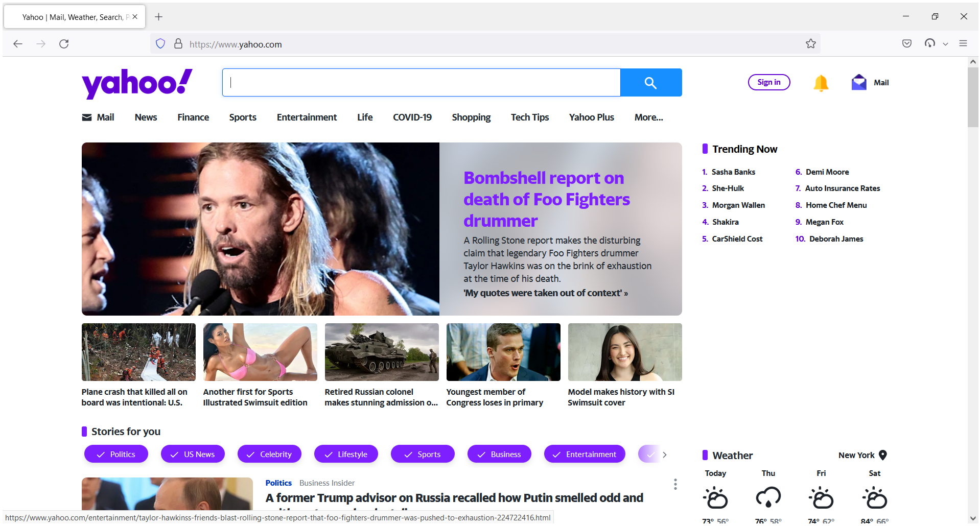
Task: Open Yahoo Mail via the envelope icon
Action: tap(859, 82)
